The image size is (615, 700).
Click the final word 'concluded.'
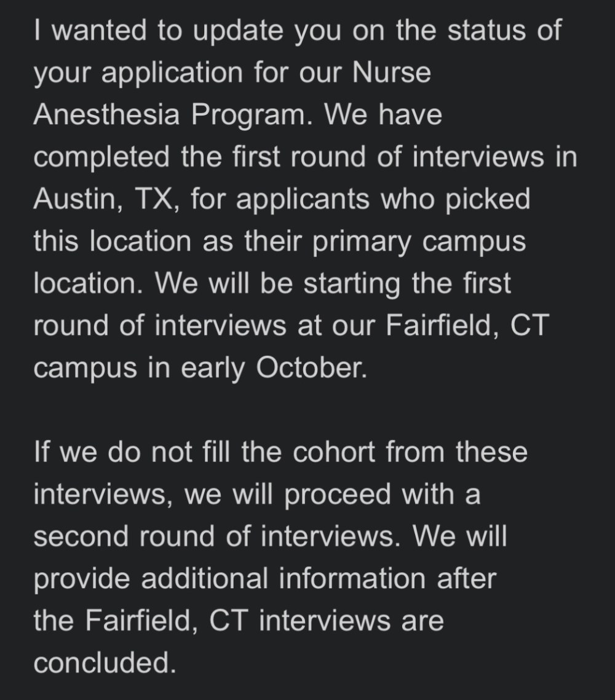(105, 663)
